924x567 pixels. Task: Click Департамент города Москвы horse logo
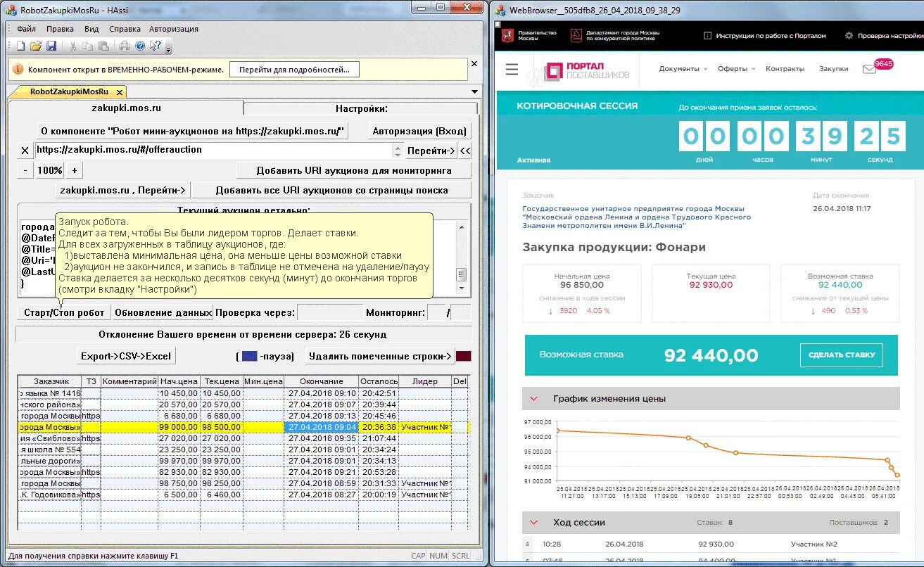tap(575, 35)
